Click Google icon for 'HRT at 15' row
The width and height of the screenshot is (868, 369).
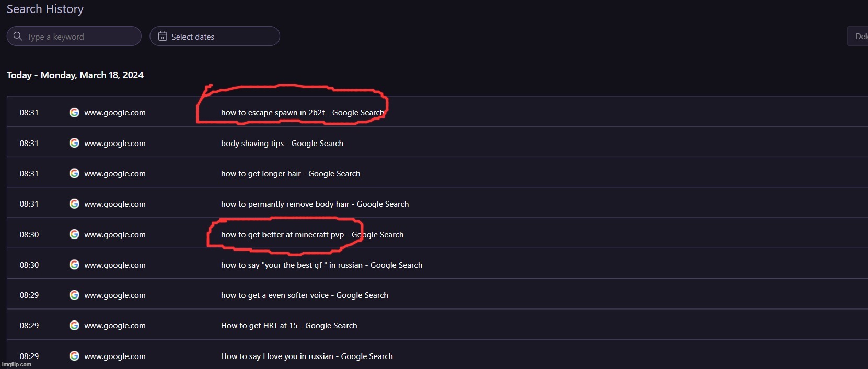(x=74, y=325)
